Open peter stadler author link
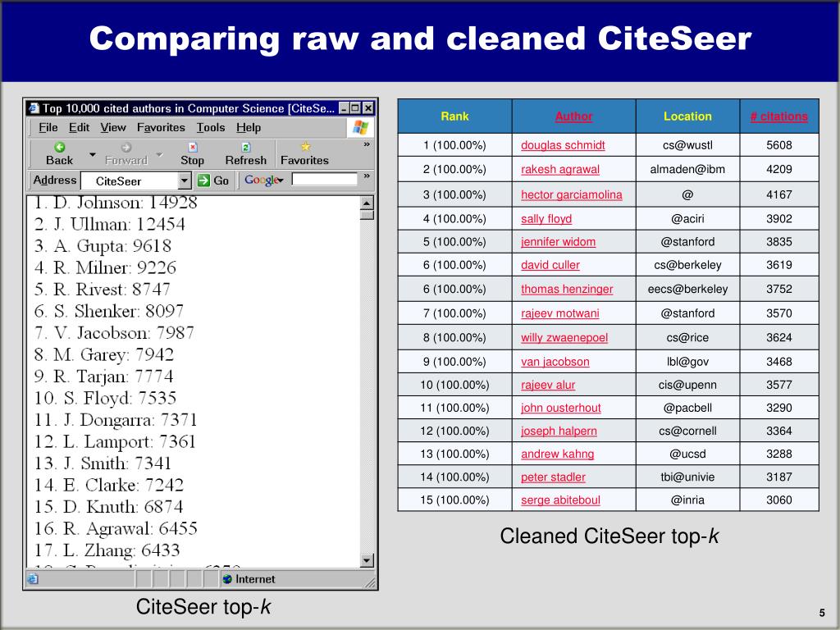The width and height of the screenshot is (840, 630). pyautogui.click(x=554, y=477)
